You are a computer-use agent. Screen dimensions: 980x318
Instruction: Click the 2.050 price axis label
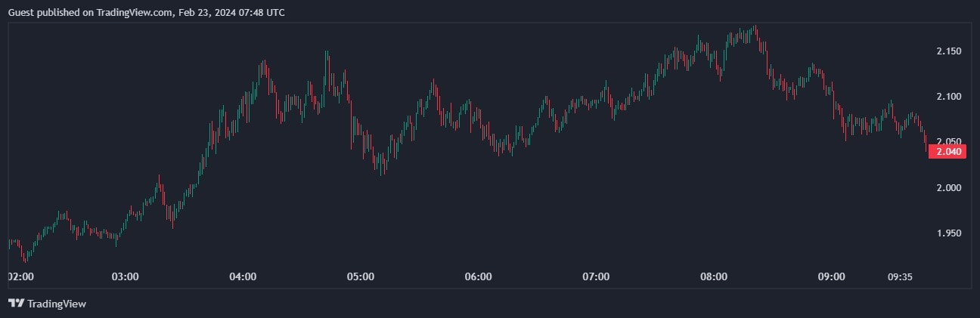[948, 142]
